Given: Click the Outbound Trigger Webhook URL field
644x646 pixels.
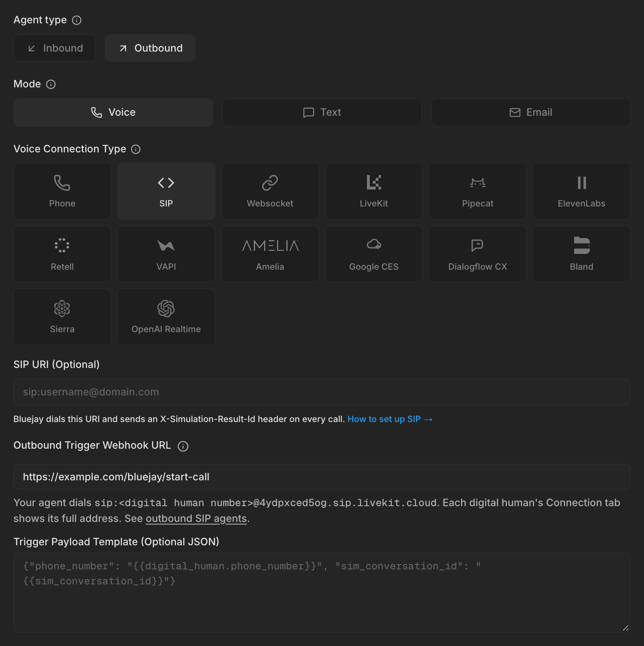Looking at the screenshot, I should (322, 477).
